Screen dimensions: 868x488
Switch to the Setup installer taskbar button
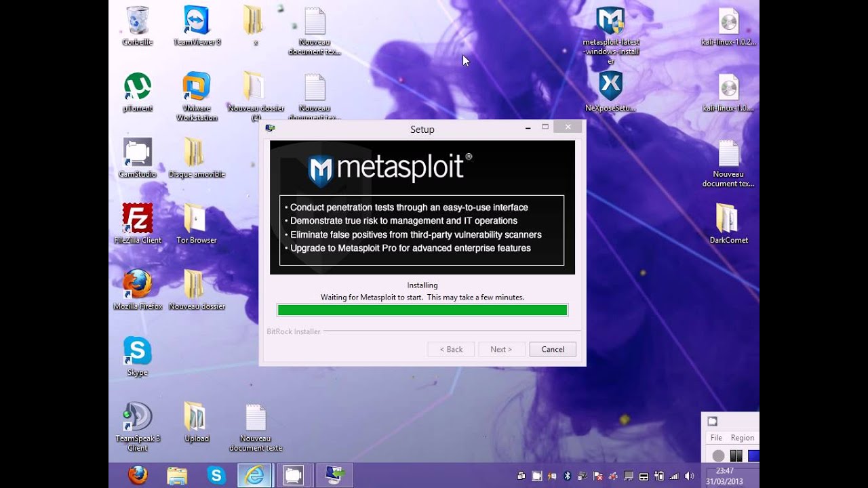click(x=334, y=475)
